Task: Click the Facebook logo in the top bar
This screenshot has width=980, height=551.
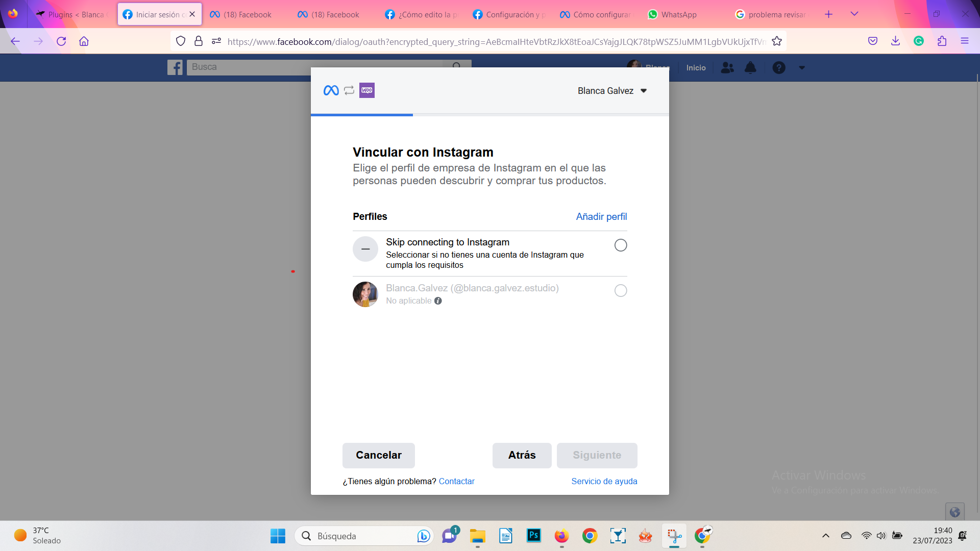Action: 175,67
